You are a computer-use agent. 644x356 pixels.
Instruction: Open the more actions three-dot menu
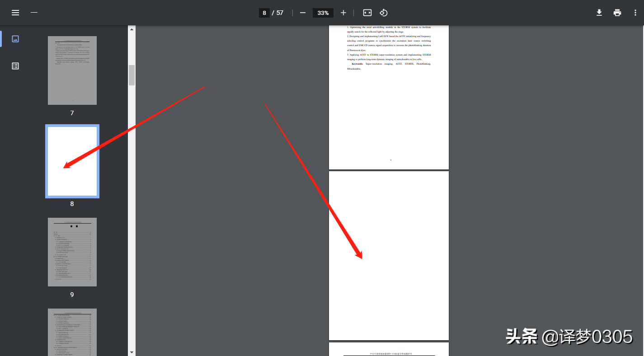click(635, 13)
